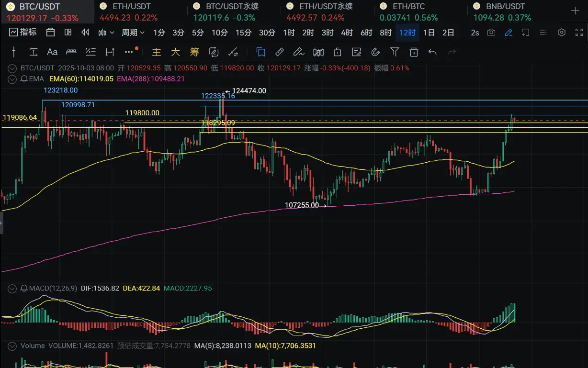588x368 pixels.
Task: Toggle the 筹 chip distribution indicator
Action: (x=194, y=52)
